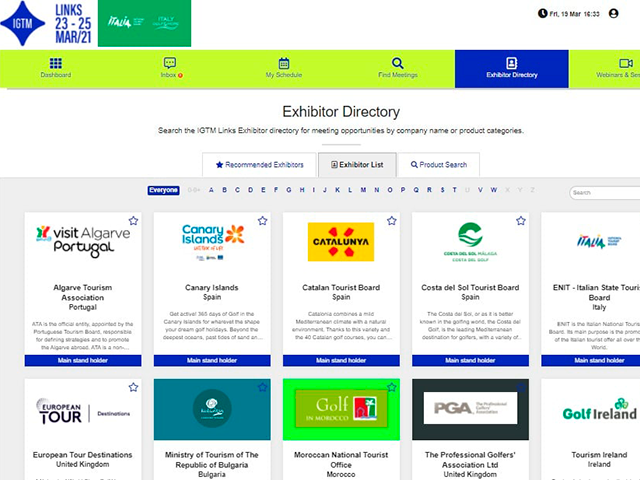Open the European Tour Destinations logo
Screen dimensions: 640x480
point(83,411)
